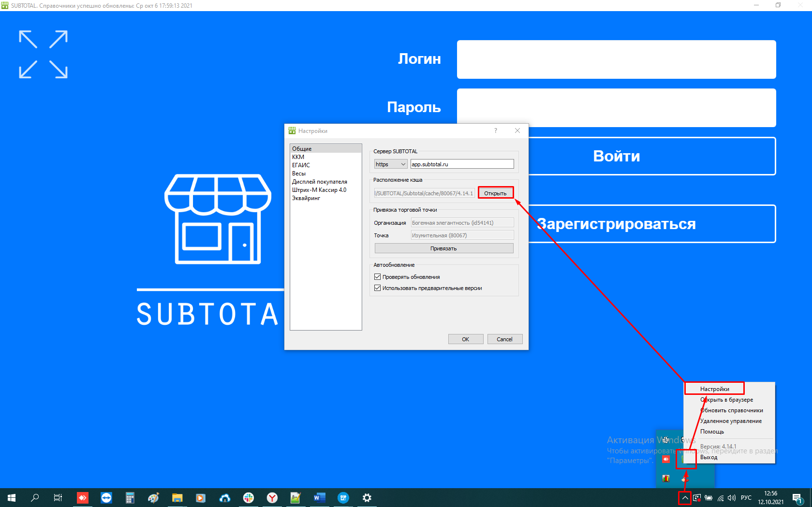Open the SUBTOTAL app taskbar icon
Viewport: 812px width, 507px height.
343,497
